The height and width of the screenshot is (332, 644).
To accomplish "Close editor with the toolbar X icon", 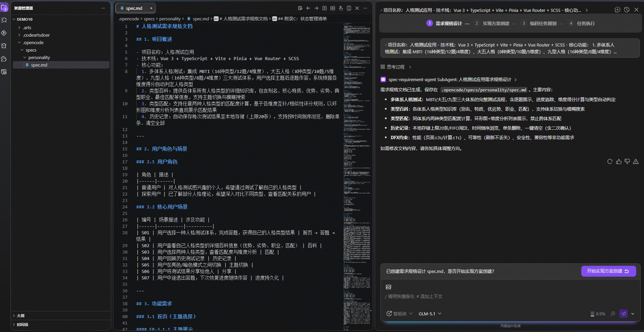I will [x=357, y=8].
